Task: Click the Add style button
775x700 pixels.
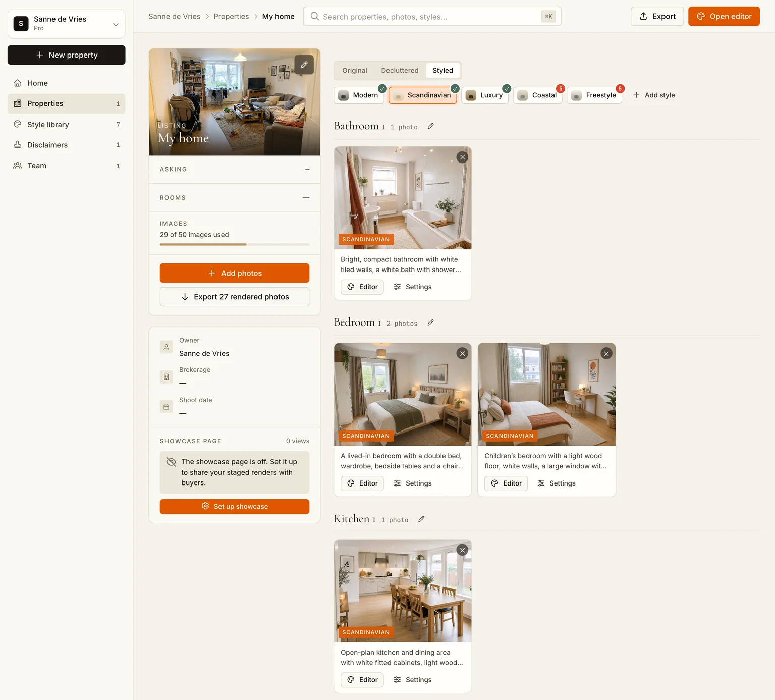Action: pos(654,95)
